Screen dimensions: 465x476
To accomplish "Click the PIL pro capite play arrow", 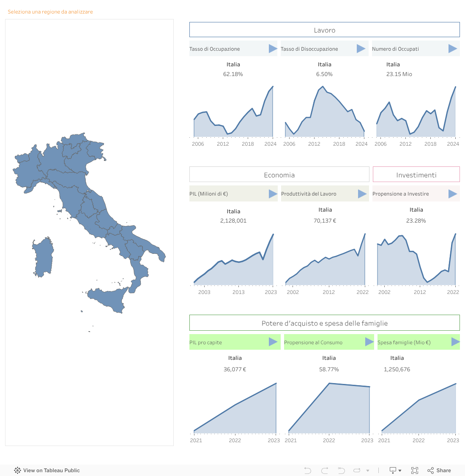I will [273, 342].
